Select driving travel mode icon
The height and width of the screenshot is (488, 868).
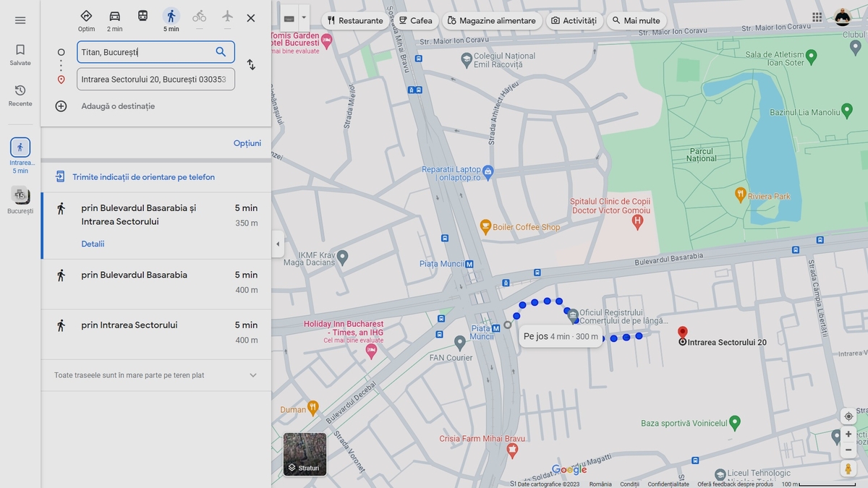pyautogui.click(x=114, y=17)
